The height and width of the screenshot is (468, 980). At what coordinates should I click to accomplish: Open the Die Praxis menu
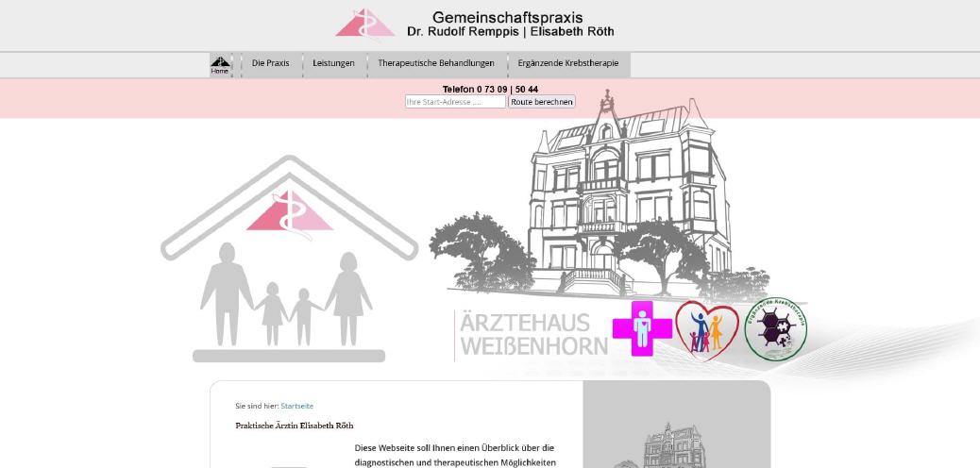pyautogui.click(x=271, y=63)
